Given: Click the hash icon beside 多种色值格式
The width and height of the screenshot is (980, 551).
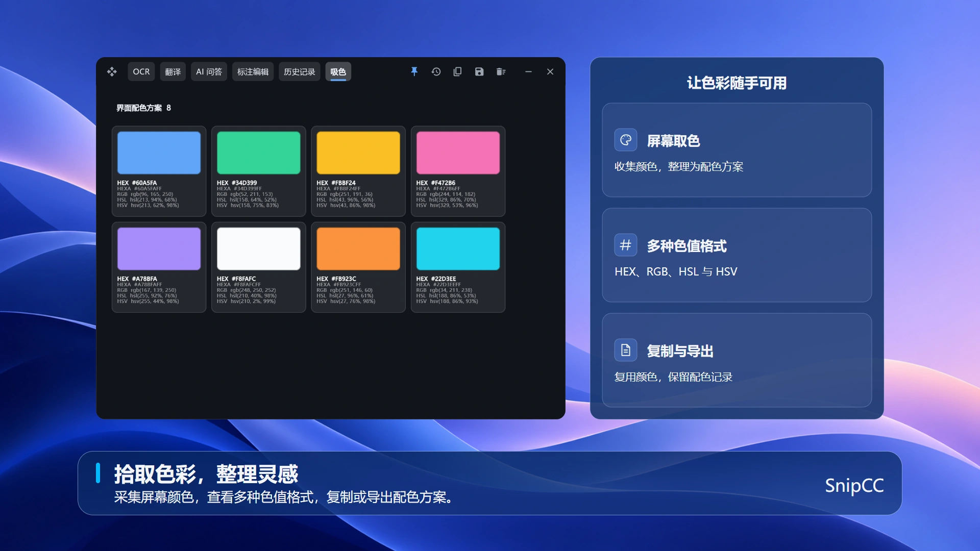Looking at the screenshot, I should click(626, 245).
